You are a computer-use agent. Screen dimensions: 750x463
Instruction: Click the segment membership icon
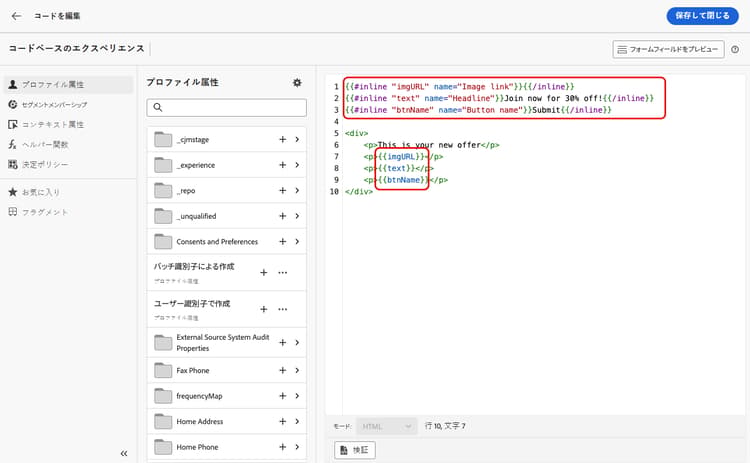[13, 105]
